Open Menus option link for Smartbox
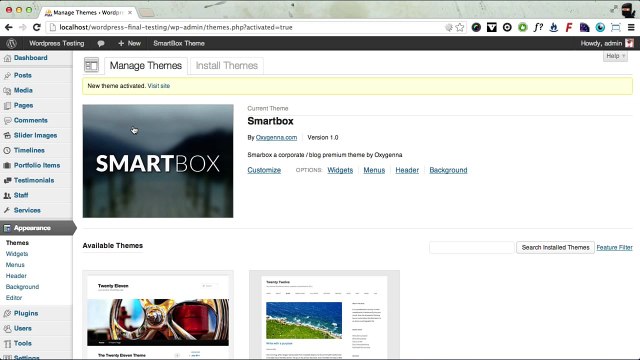The height and width of the screenshot is (360, 640). point(374,170)
